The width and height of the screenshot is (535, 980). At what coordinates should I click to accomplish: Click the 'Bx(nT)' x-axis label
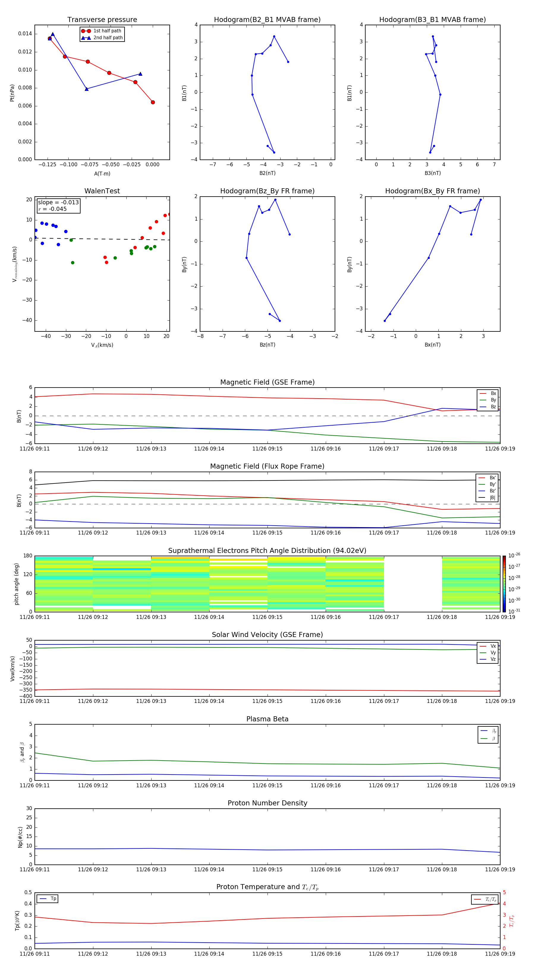(x=432, y=345)
